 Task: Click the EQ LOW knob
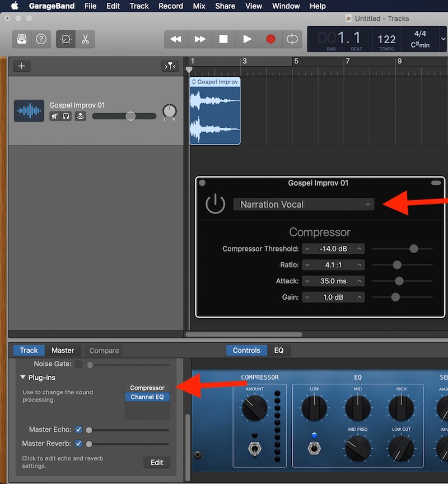tap(314, 408)
